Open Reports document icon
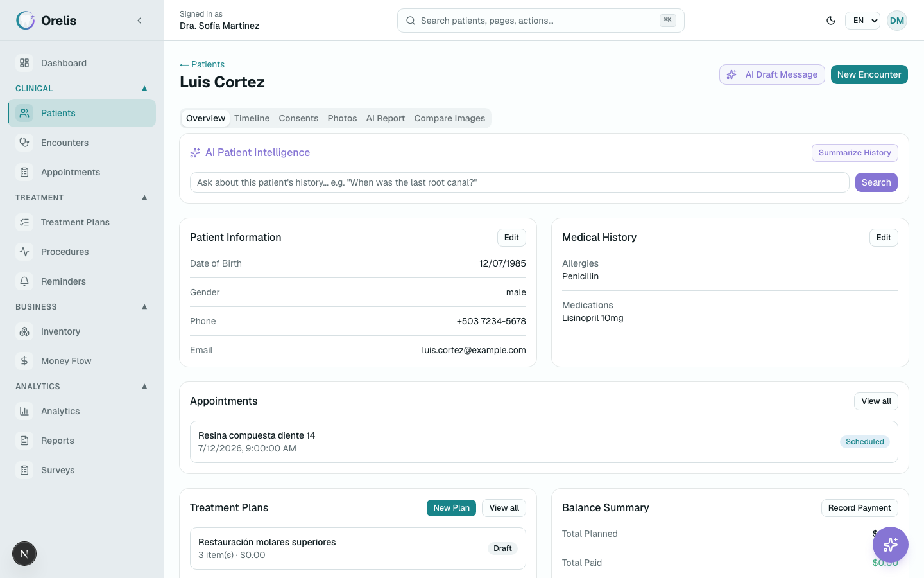924x578 pixels. point(24,441)
